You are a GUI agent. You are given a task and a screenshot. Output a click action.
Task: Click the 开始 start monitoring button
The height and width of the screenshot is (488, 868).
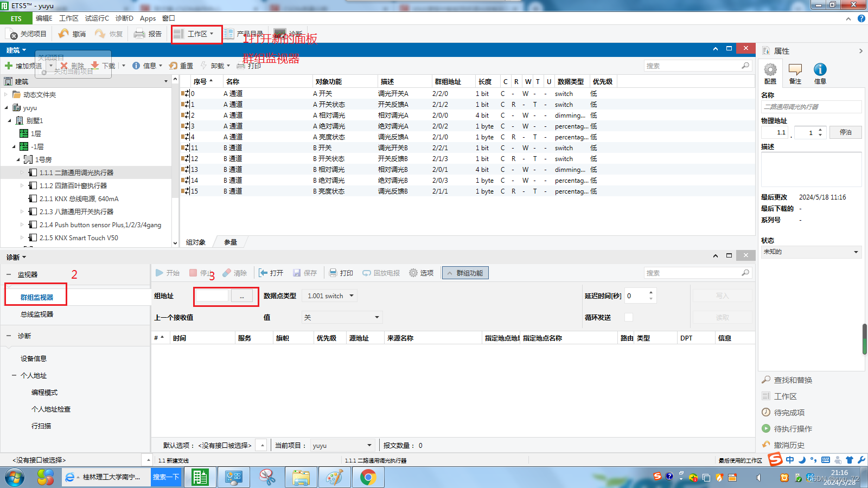168,273
